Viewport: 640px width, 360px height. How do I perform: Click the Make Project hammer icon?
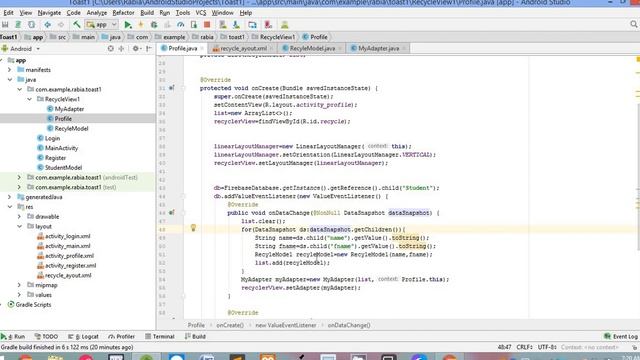(77, 25)
